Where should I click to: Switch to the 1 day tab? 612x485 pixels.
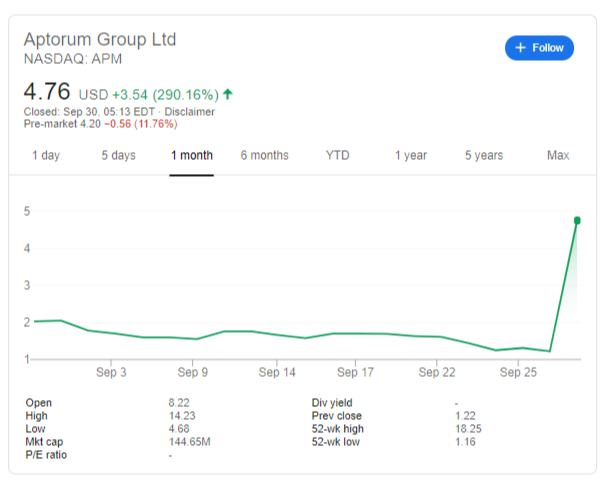46,155
